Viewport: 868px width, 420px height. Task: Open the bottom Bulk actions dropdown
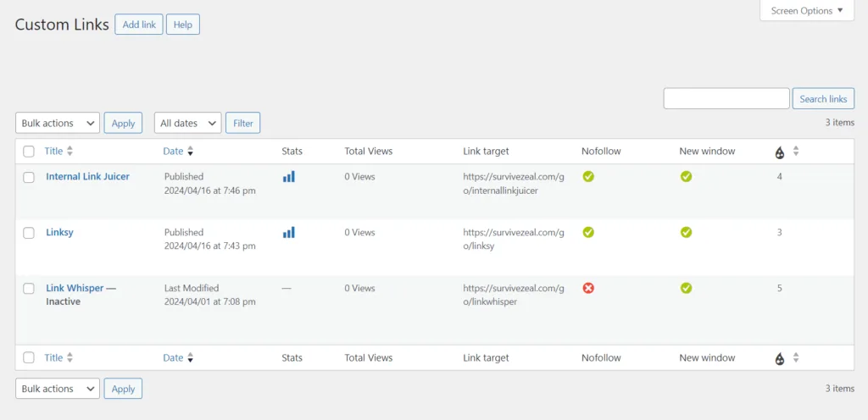click(58, 389)
